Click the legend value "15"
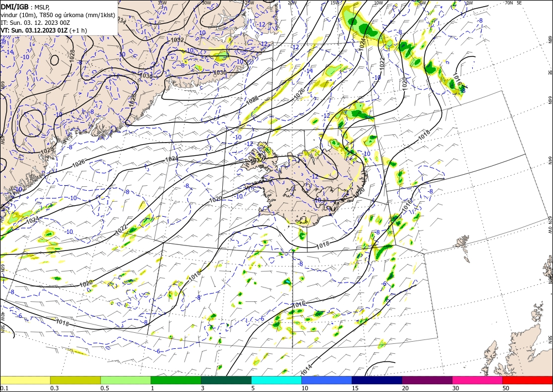 (x=355, y=388)
